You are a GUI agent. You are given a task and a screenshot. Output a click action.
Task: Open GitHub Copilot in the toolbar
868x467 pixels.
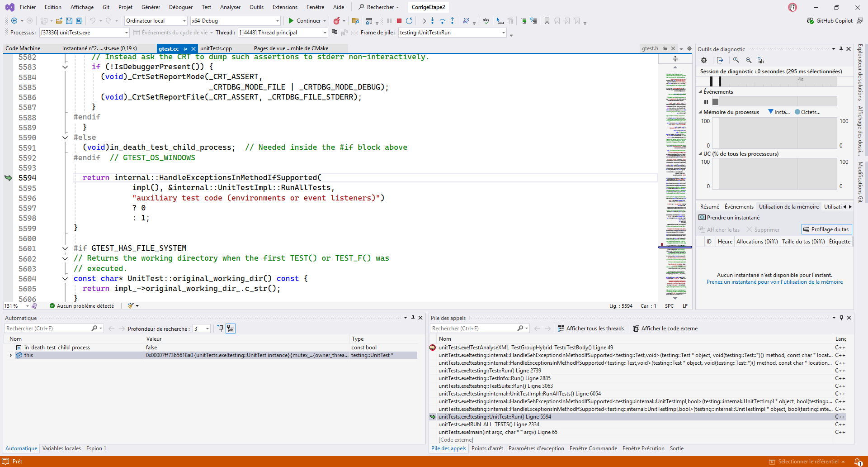click(830, 21)
